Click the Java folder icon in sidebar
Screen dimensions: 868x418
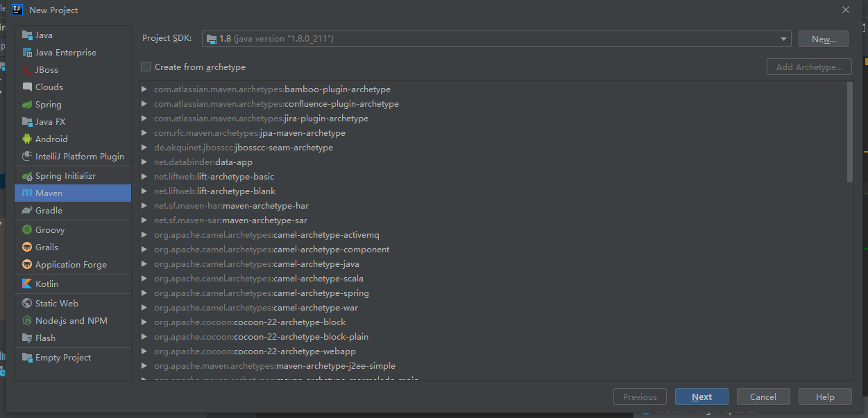pos(27,35)
